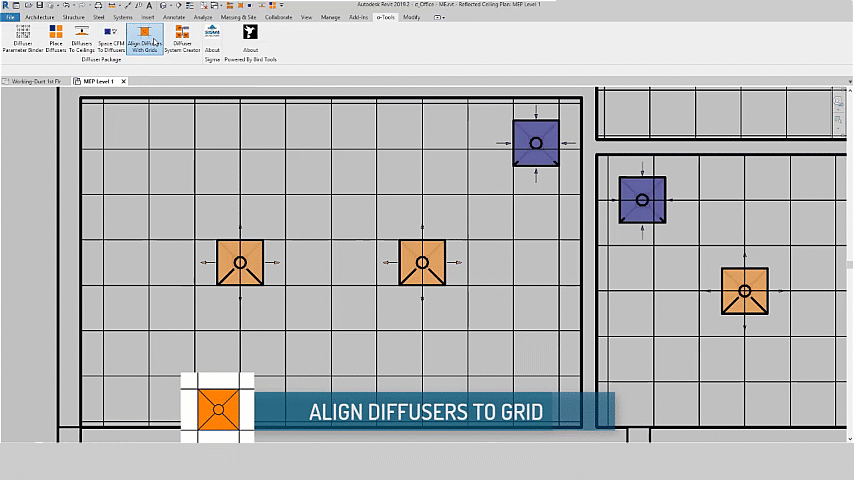Expand the 3D view dropdown arrow
Viewport: 854px width, 480px height.
[x=170, y=5]
